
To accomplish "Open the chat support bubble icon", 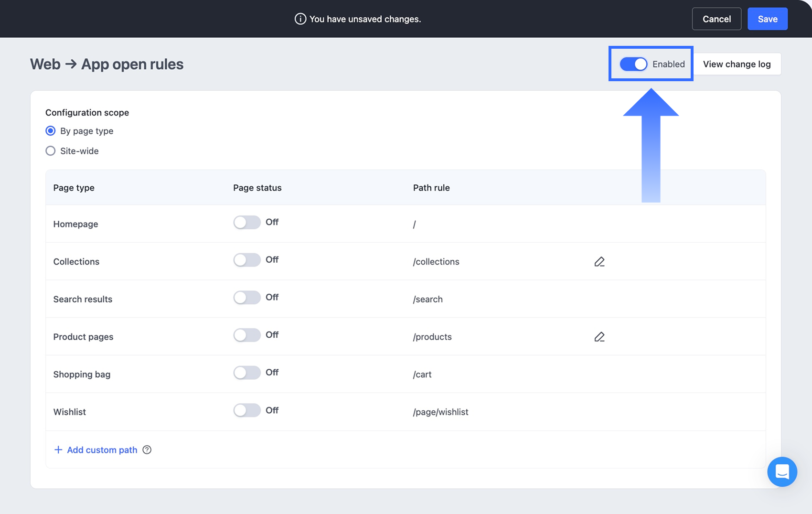I will pos(782,472).
